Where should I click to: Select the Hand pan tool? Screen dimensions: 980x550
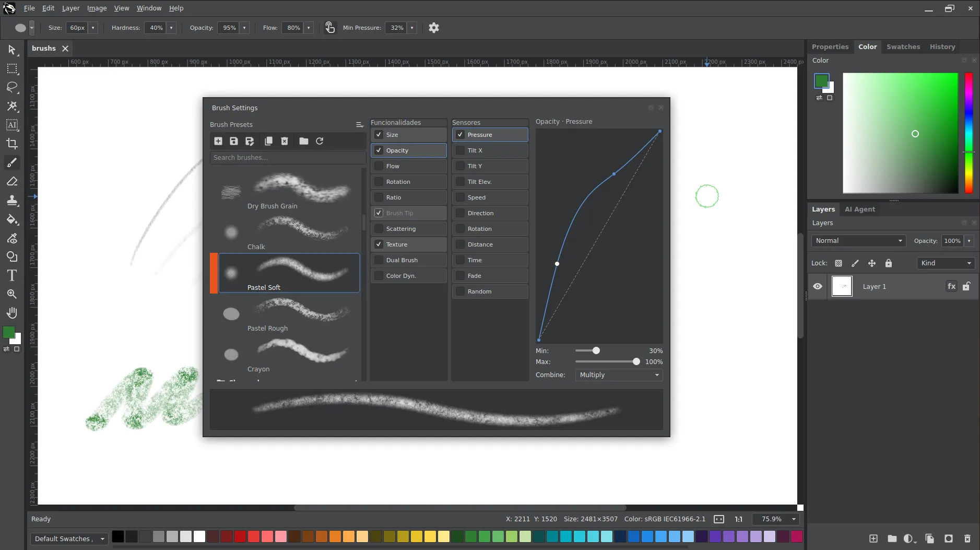coord(12,313)
